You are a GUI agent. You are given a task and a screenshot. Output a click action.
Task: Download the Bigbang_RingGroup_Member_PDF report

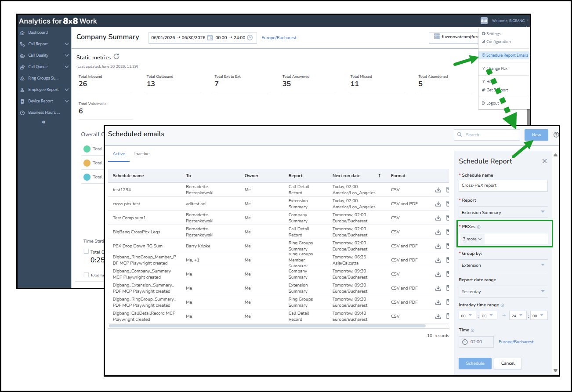point(438,260)
